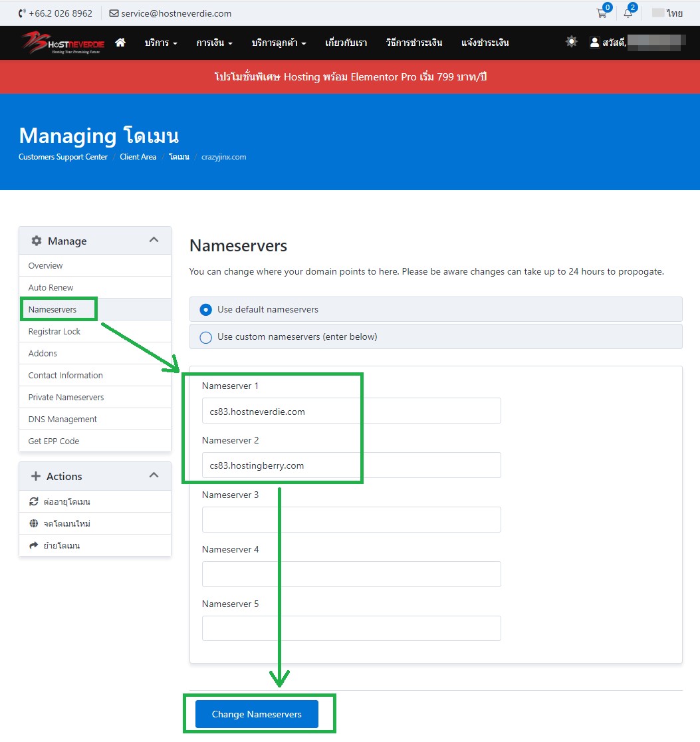Click the transfer domain arrow icon

[34, 545]
